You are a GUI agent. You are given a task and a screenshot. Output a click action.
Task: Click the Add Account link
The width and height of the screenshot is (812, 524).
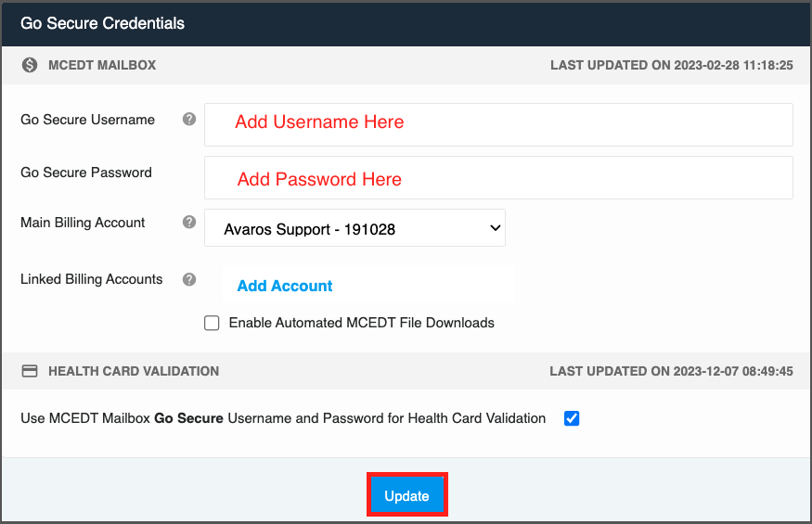pos(284,286)
